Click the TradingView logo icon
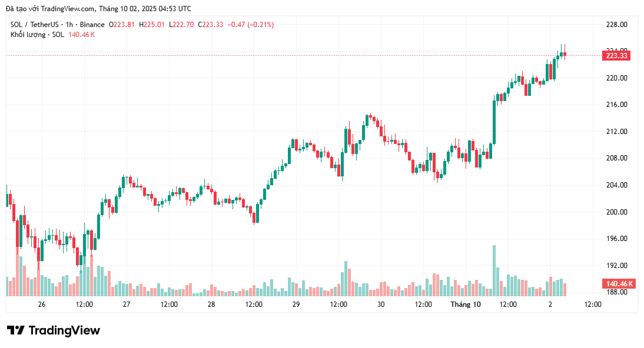644x348 pixels. pos(16,330)
